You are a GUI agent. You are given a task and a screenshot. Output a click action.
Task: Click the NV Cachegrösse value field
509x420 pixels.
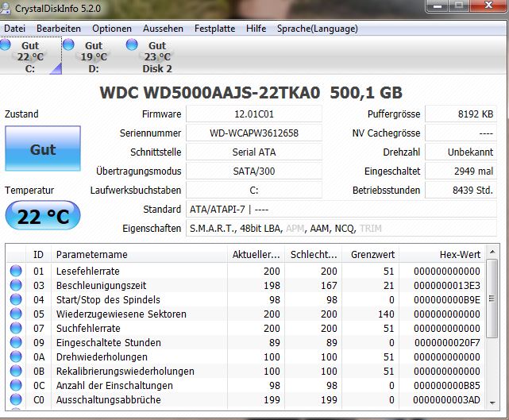tap(461, 133)
